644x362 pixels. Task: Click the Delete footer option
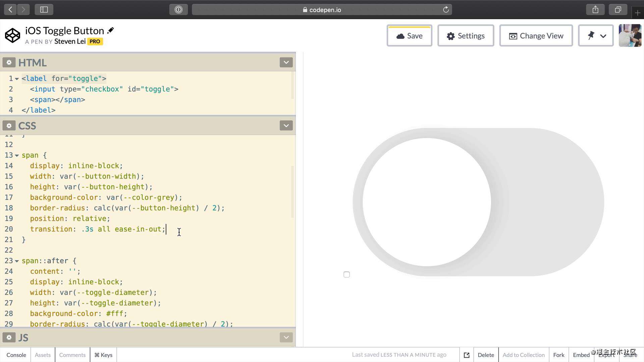(486, 355)
